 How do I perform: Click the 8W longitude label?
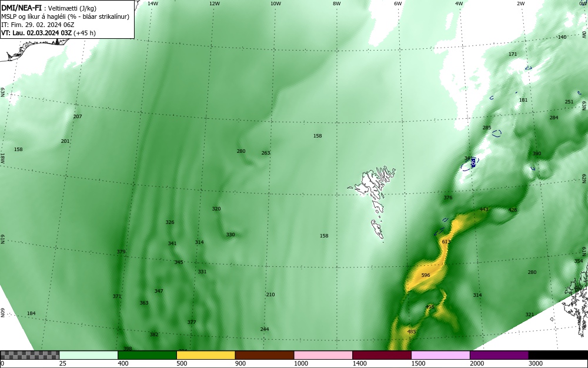(337, 4)
